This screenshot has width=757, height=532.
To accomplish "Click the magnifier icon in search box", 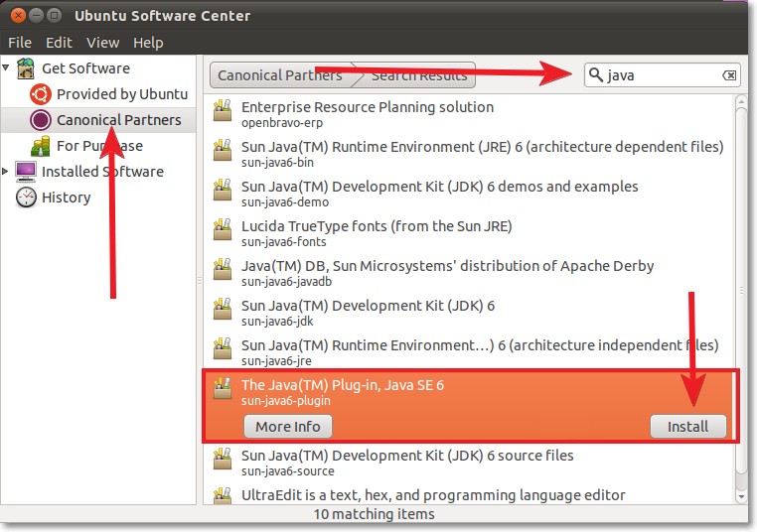I will click(596, 74).
